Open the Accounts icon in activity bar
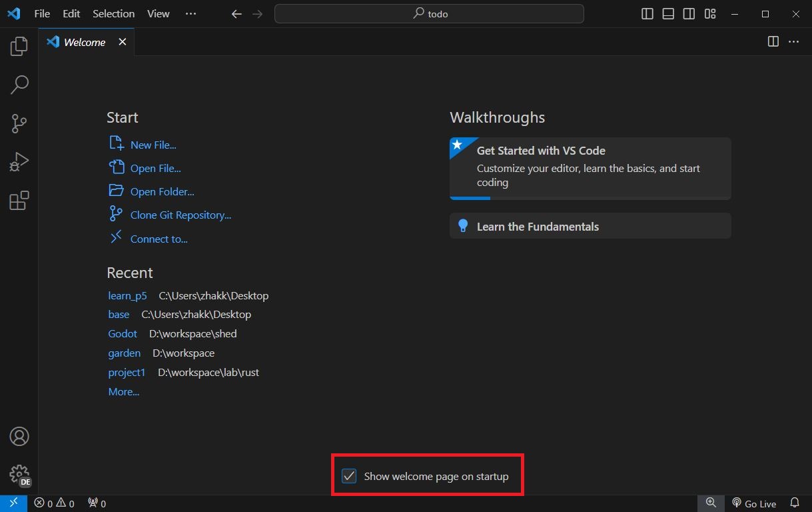The width and height of the screenshot is (812, 512). point(19,436)
